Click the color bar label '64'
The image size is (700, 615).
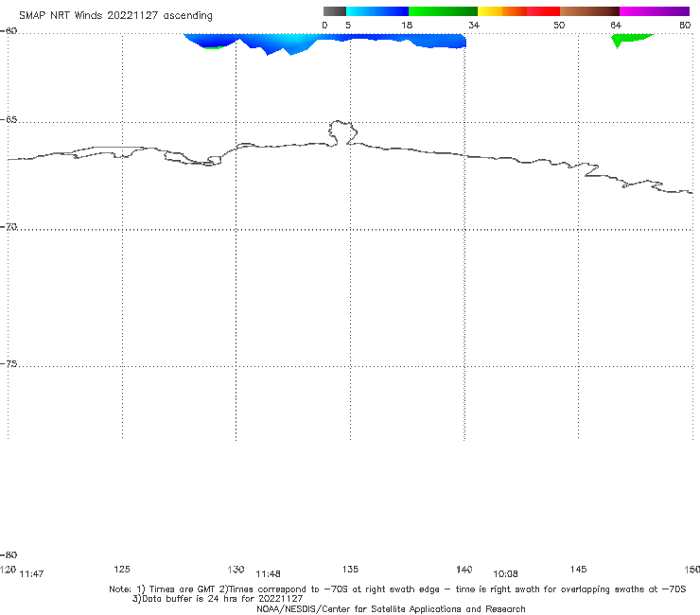(616, 26)
